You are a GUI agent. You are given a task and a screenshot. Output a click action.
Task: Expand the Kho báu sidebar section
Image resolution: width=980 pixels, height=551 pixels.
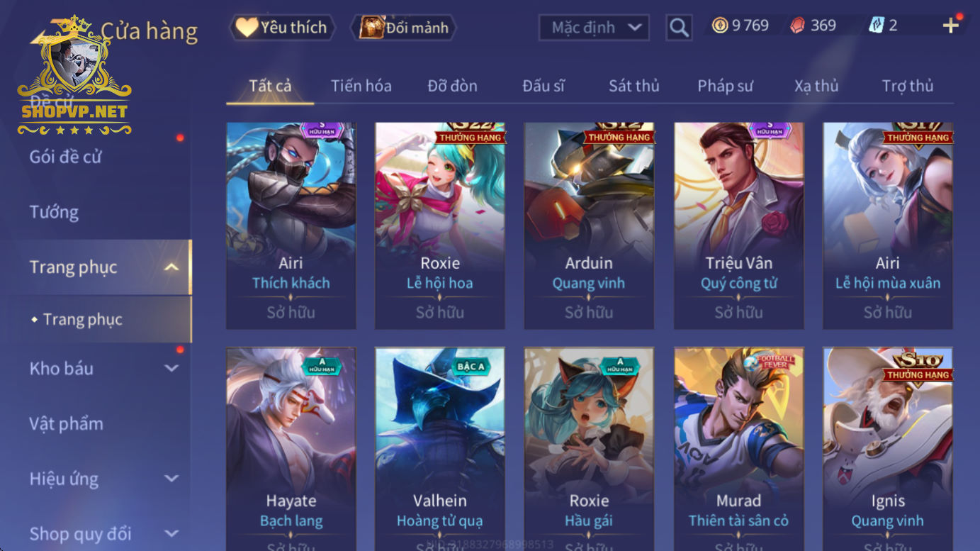click(x=171, y=368)
